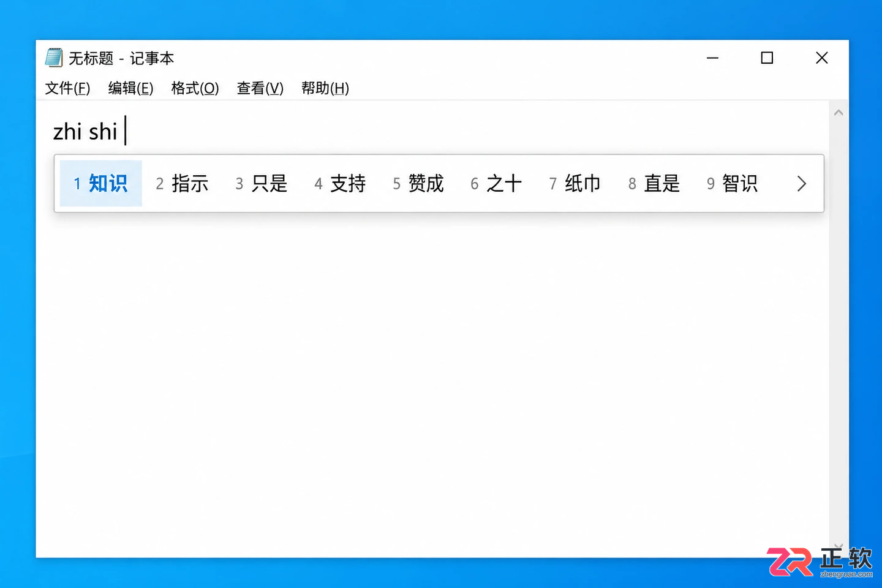
Task: Click the scrollbar down arrow
Action: click(x=839, y=545)
